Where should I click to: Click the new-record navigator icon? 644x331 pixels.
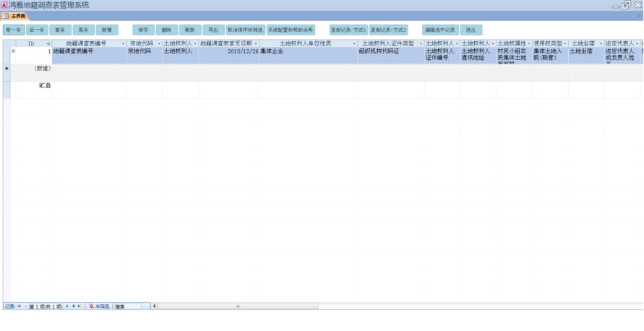(x=80, y=306)
